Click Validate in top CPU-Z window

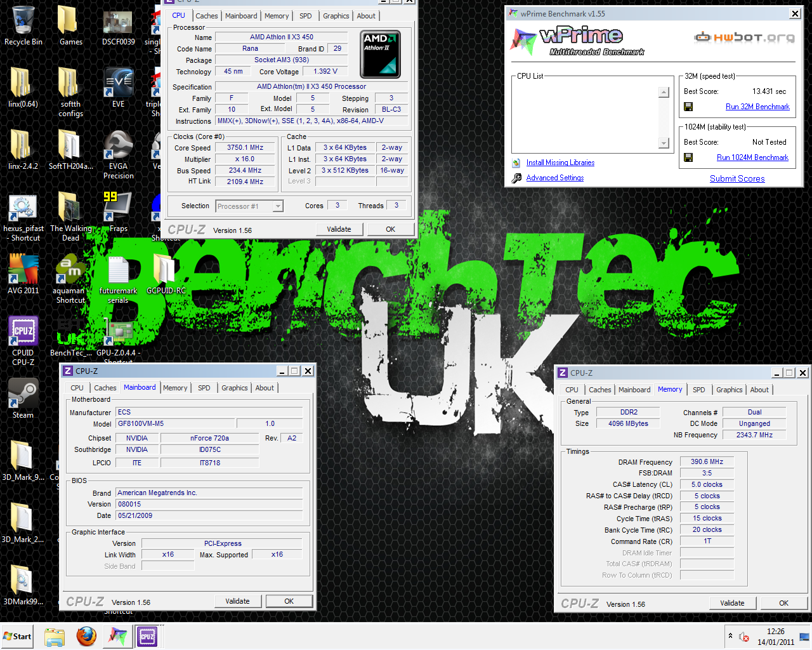(x=339, y=229)
